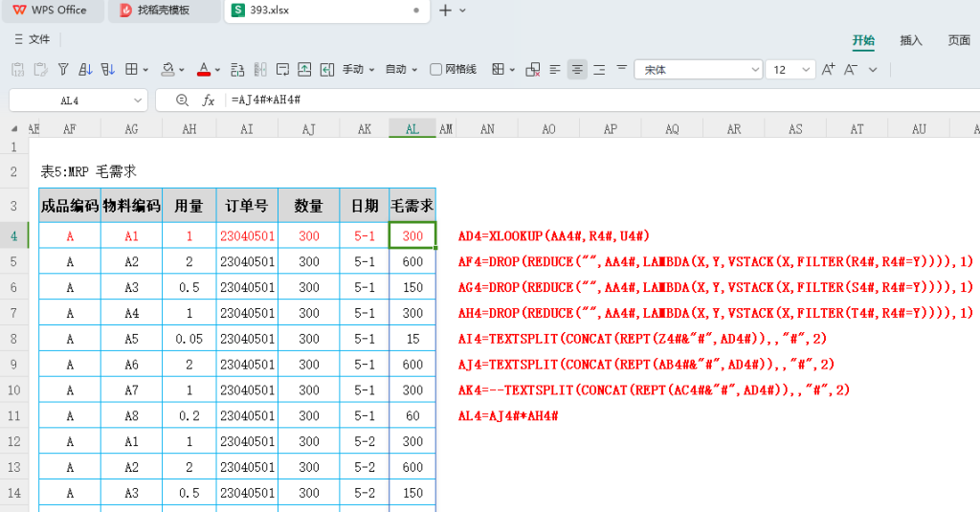
Task: Click the red AD4=XLOOKUP formula text
Action: pyautogui.click(x=554, y=235)
